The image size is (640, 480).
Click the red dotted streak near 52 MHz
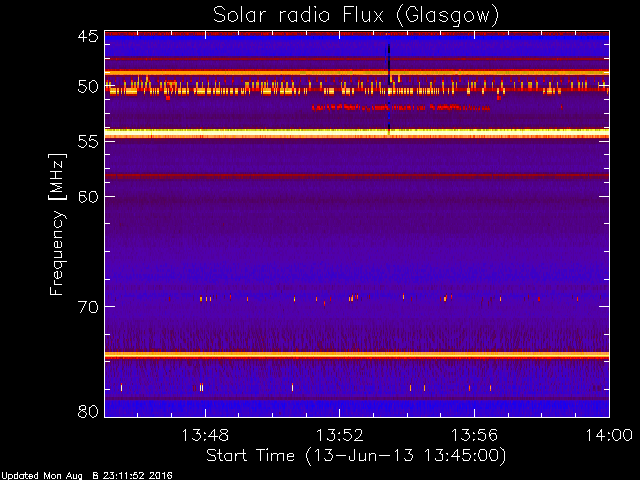coord(401,108)
